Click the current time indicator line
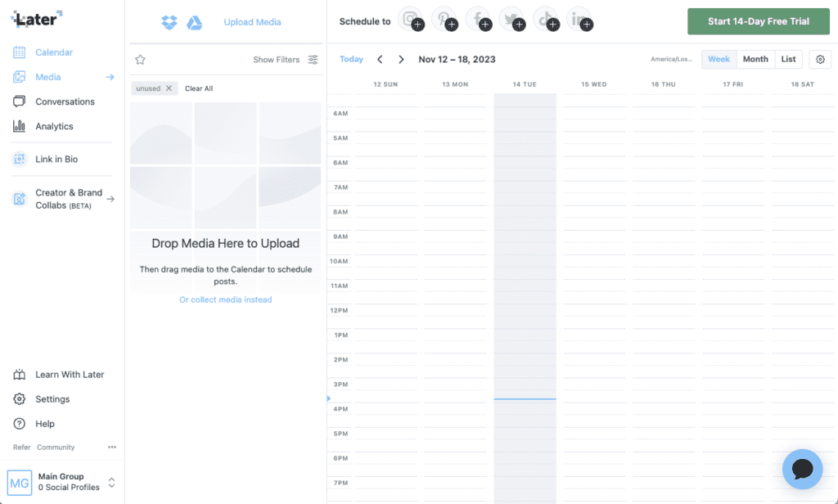The height and width of the screenshot is (504, 838). [525, 398]
